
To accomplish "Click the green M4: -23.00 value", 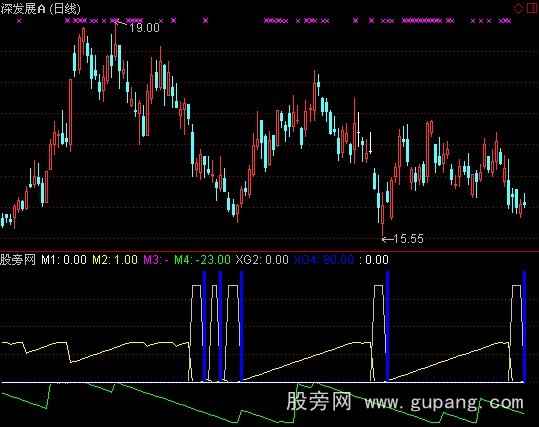I will [x=202, y=259].
